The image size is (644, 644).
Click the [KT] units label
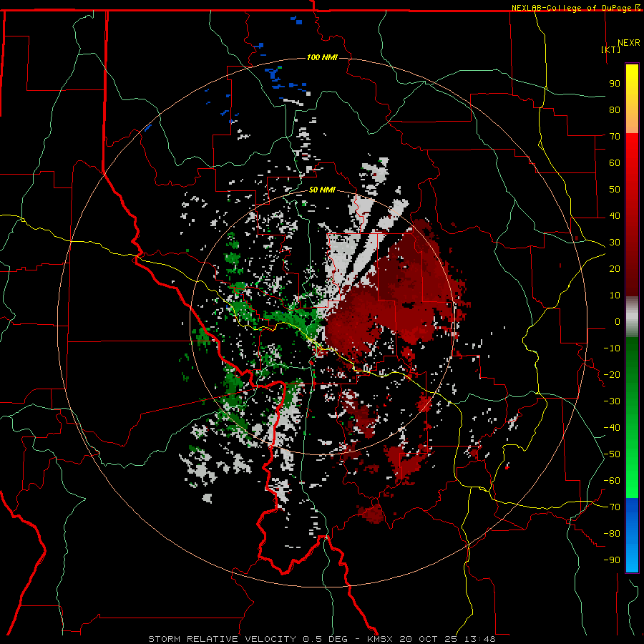[x=611, y=49]
